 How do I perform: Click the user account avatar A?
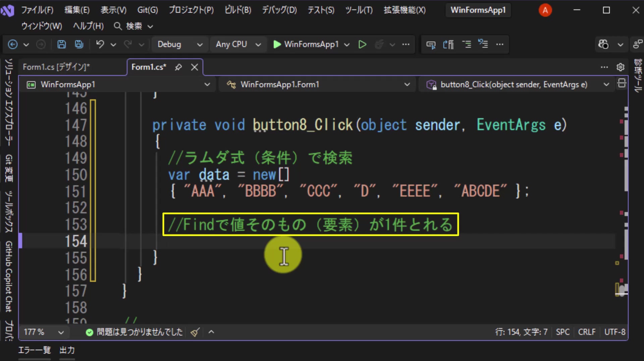click(x=545, y=10)
